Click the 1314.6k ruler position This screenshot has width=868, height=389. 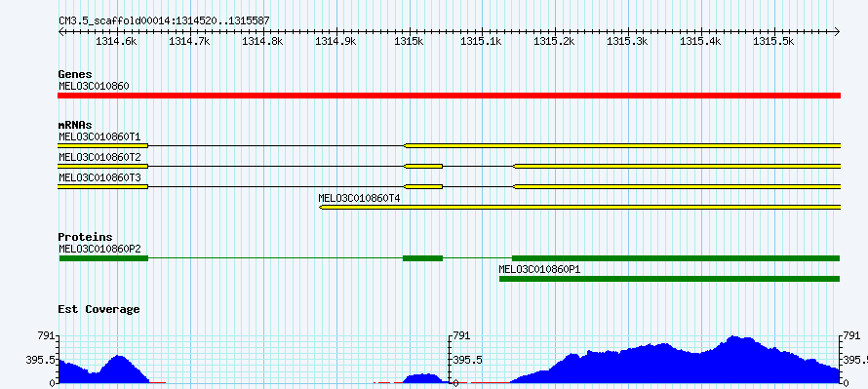pos(116,41)
